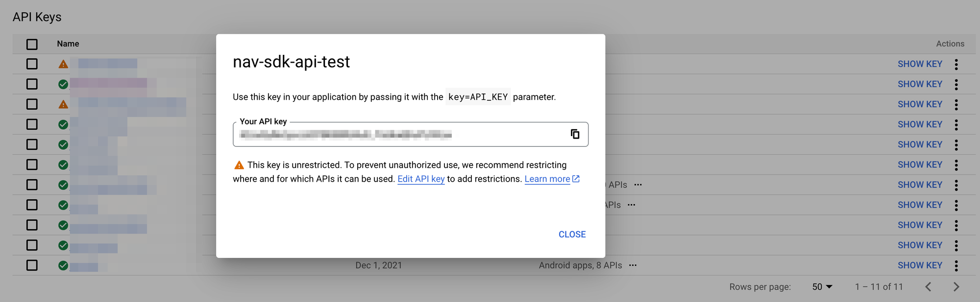
Task: Check the checkbox on the bottom API key row
Action: tap(32, 265)
